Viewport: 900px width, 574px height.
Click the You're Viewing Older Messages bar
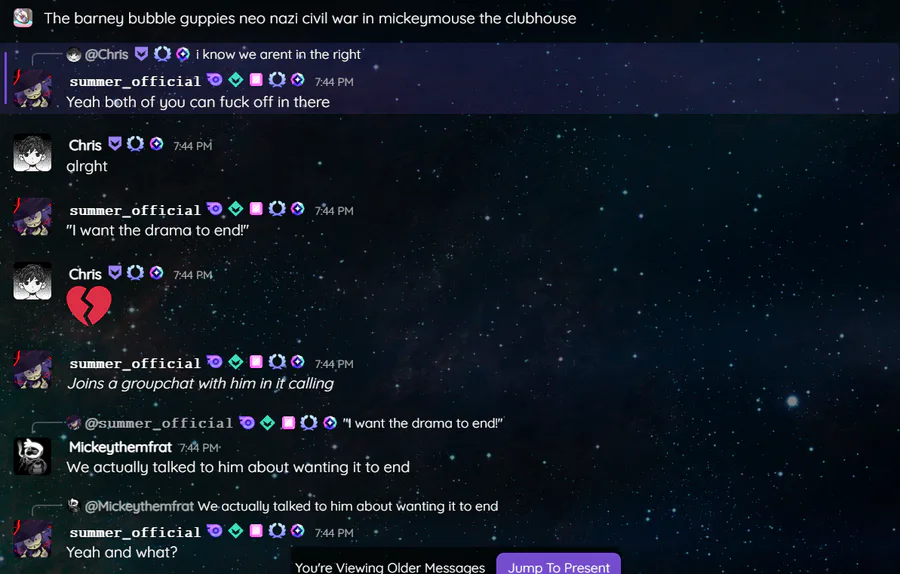click(x=390, y=567)
